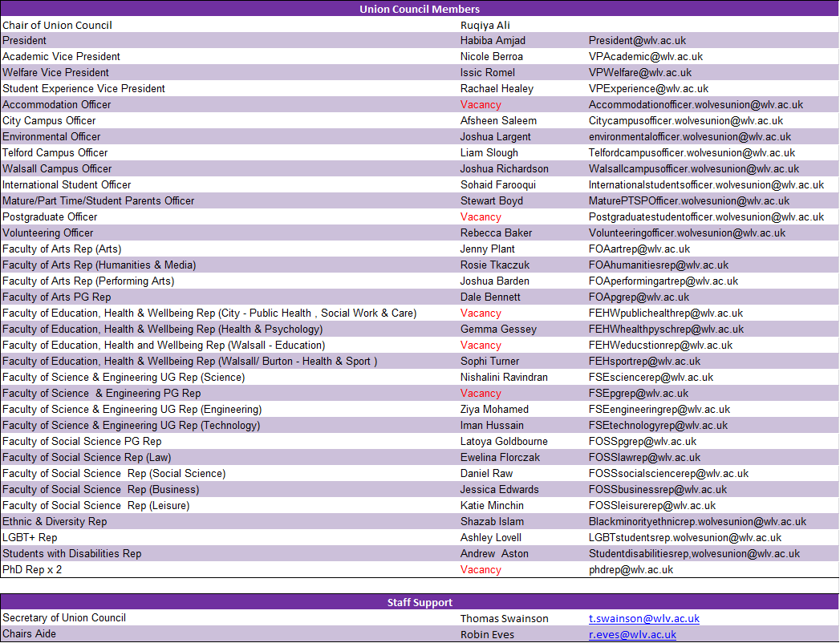Select the Faculty of Arts PG Rep cell

click(57, 297)
